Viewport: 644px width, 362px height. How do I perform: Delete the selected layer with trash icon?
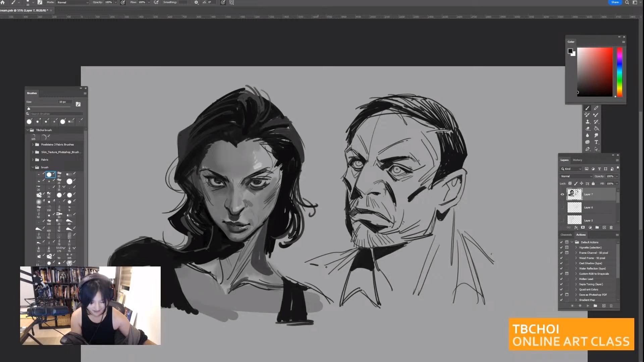pos(611,228)
